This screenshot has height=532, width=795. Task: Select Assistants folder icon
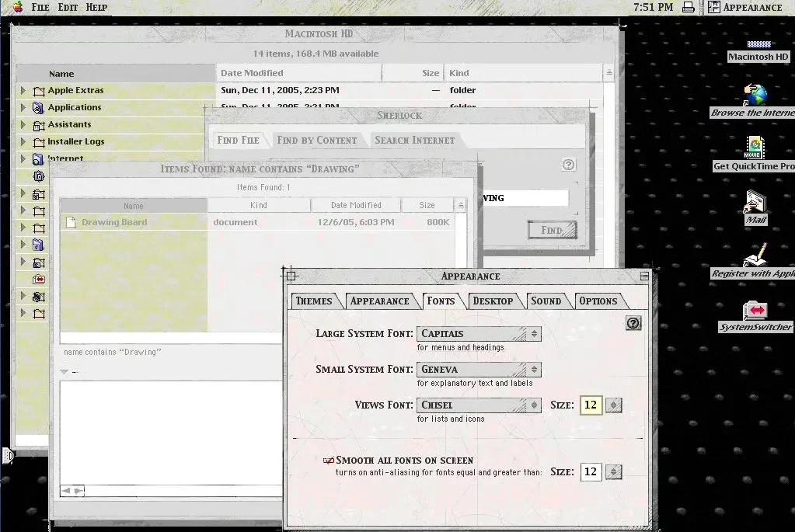(39, 125)
